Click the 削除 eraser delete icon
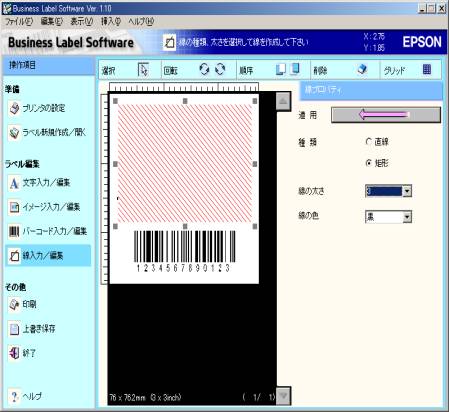449x412 pixels. pyautogui.click(x=362, y=69)
